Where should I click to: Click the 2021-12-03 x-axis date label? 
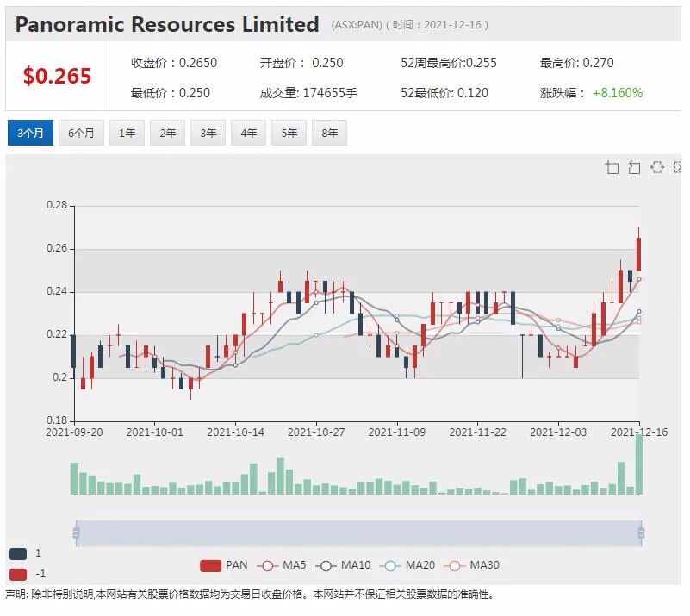[x=558, y=432]
